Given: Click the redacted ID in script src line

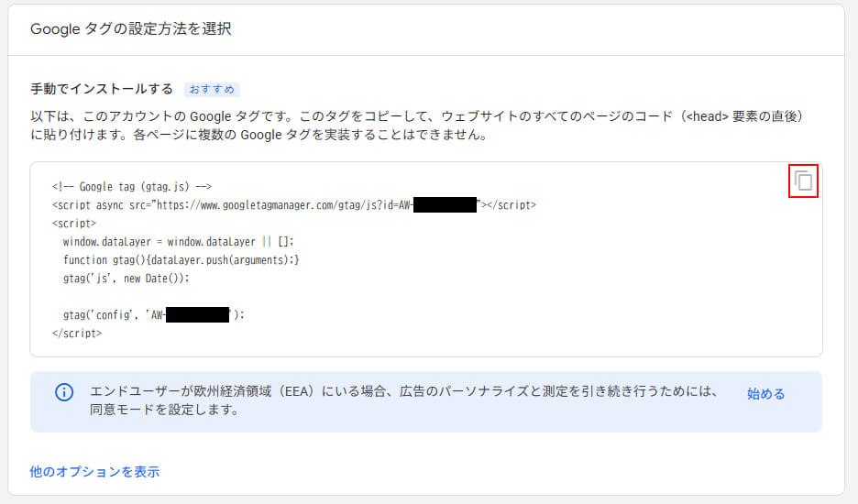Looking at the screenshot, I should point(445,205).
